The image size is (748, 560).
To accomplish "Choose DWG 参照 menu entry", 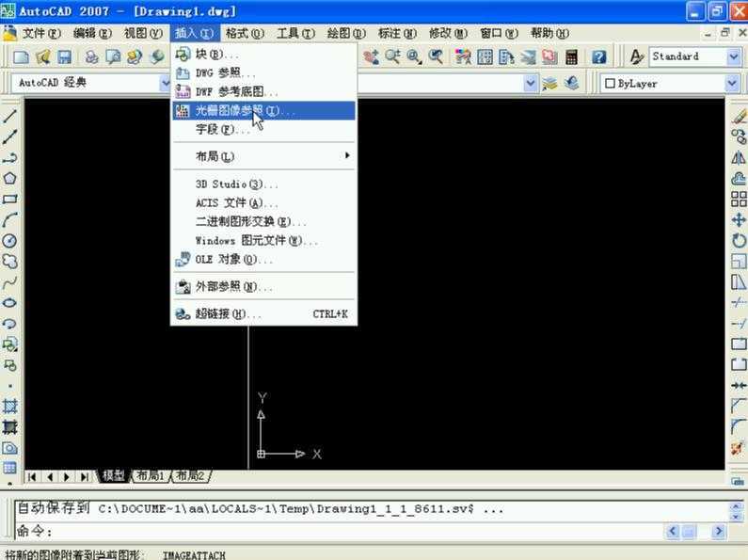I will pos(263,73).
